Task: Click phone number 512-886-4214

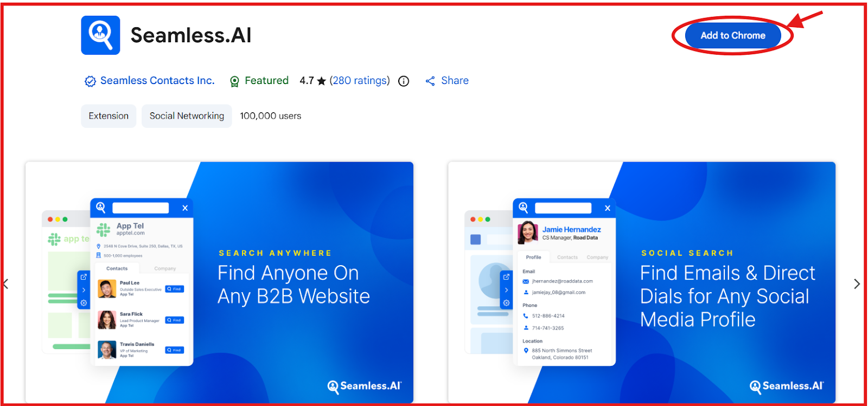Action: 548,315
